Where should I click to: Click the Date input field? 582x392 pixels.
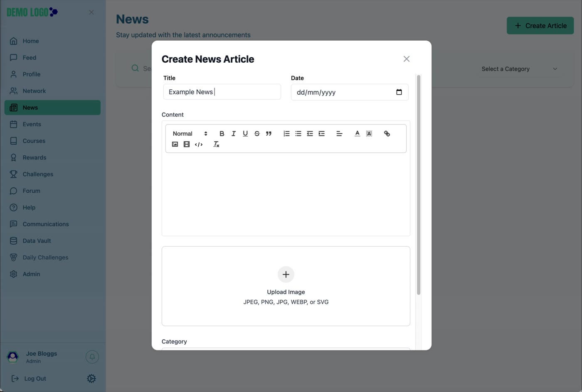pos(350,92)
